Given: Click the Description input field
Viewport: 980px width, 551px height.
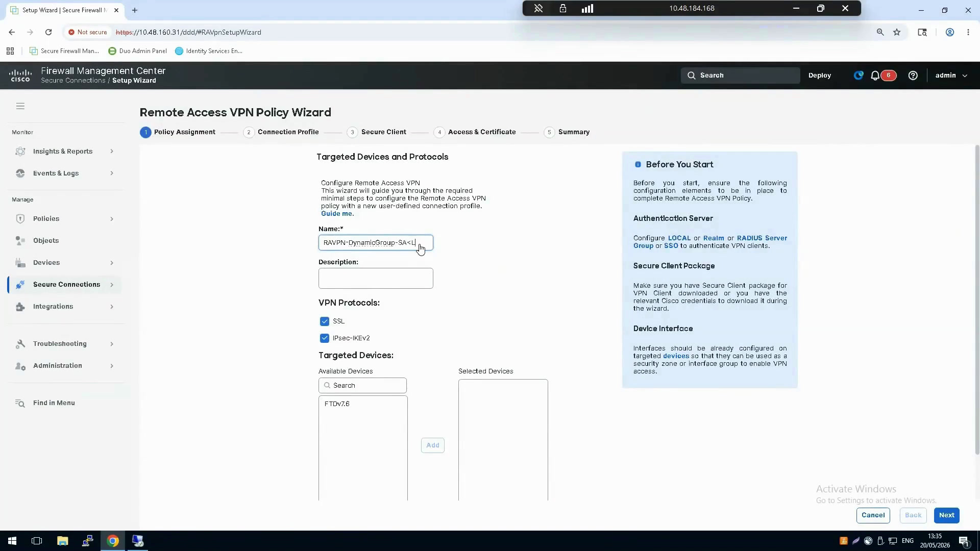Looking at the screenshot, I should tap(376, 279).
